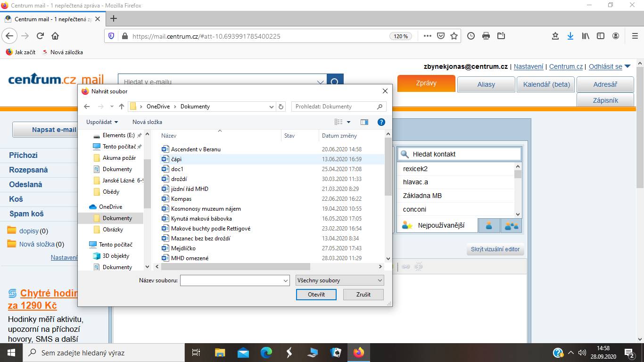Open Firefox hamburger menu
Viewport: 644px width, 362px height.
point(635,36)
